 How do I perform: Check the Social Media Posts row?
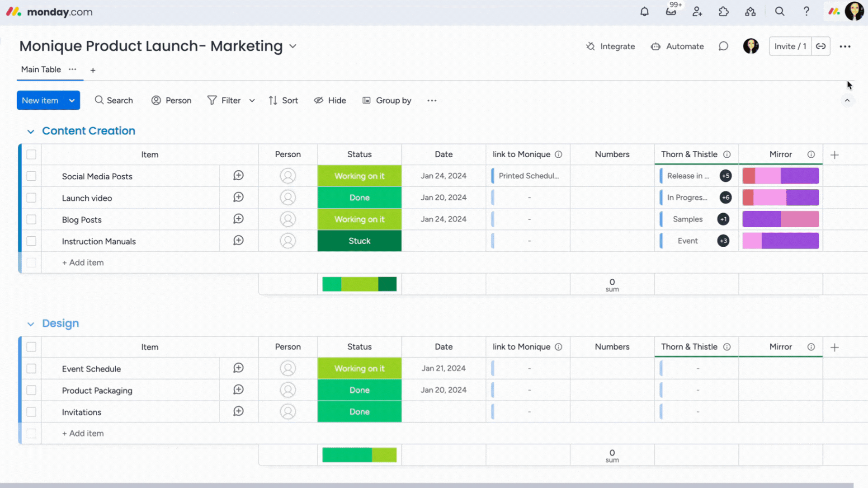(31, 176)
